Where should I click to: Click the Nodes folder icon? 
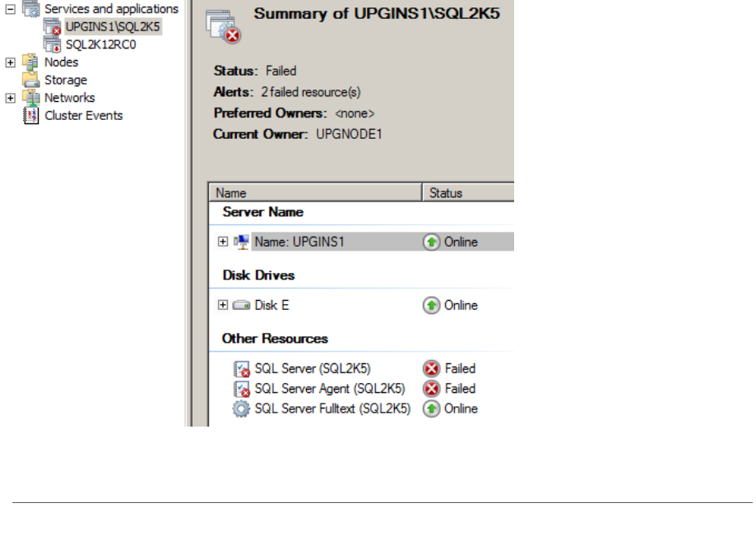(x=31, y=62)
